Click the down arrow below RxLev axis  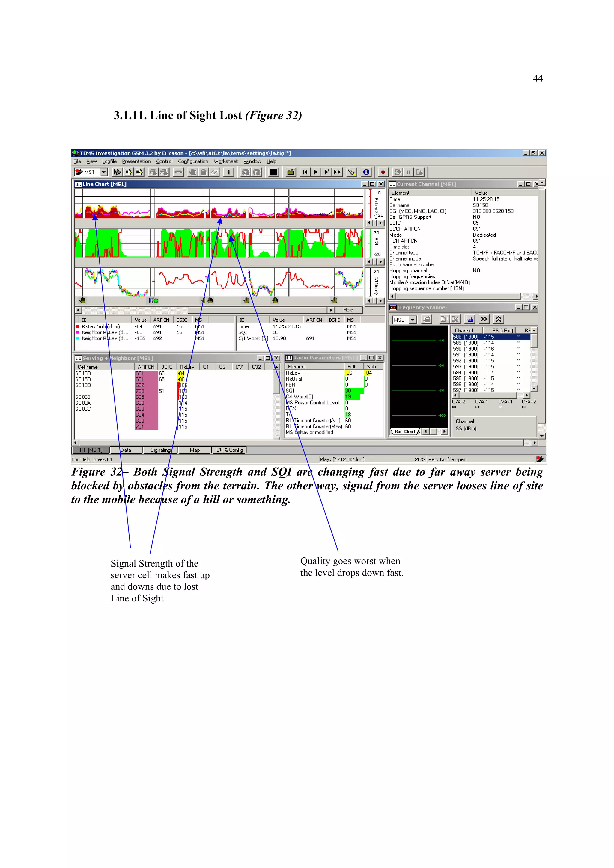point(381,223)
